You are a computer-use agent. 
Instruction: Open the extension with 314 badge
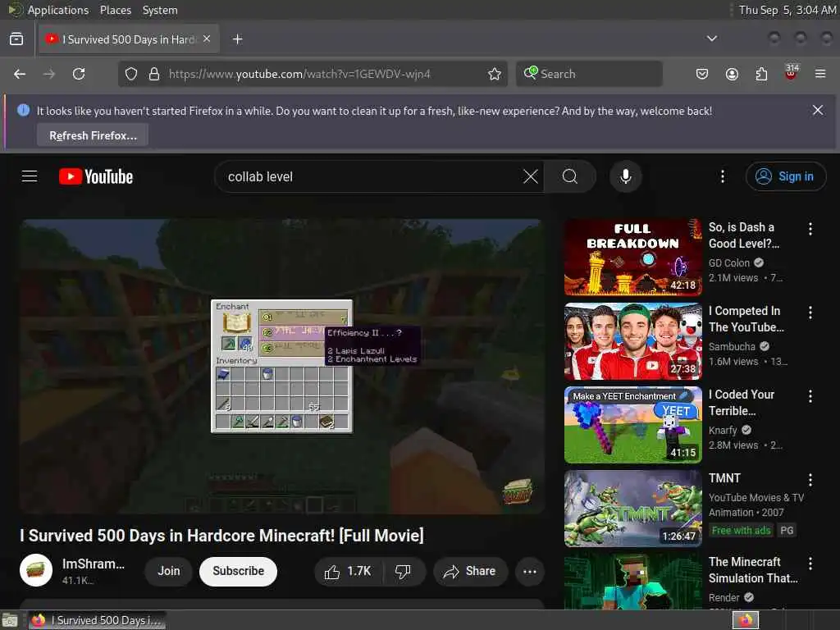[x=791, y=72]
